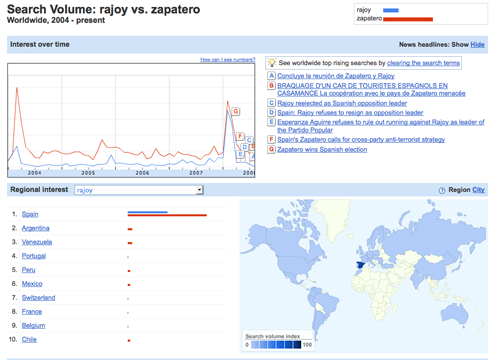Click the 2004 label on the chart axis
The width and height of the screenshot is (500, 360).
[x=34, y=173]
